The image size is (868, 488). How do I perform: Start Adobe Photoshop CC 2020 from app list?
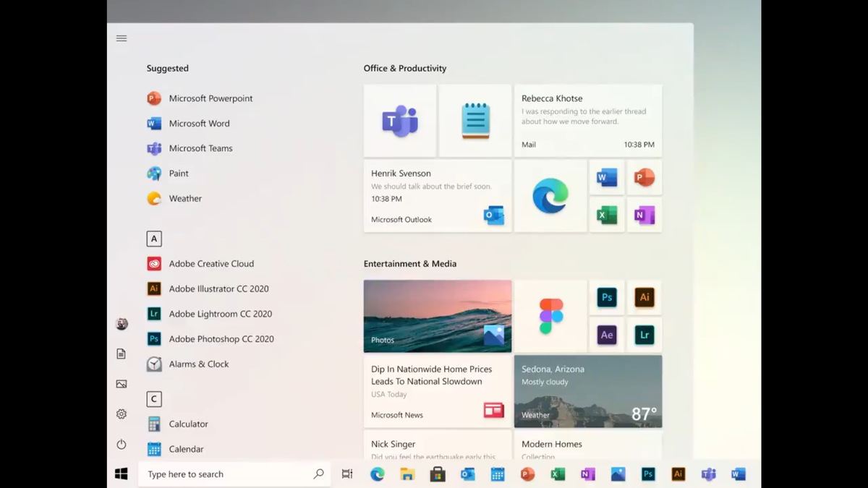point(210,338)
